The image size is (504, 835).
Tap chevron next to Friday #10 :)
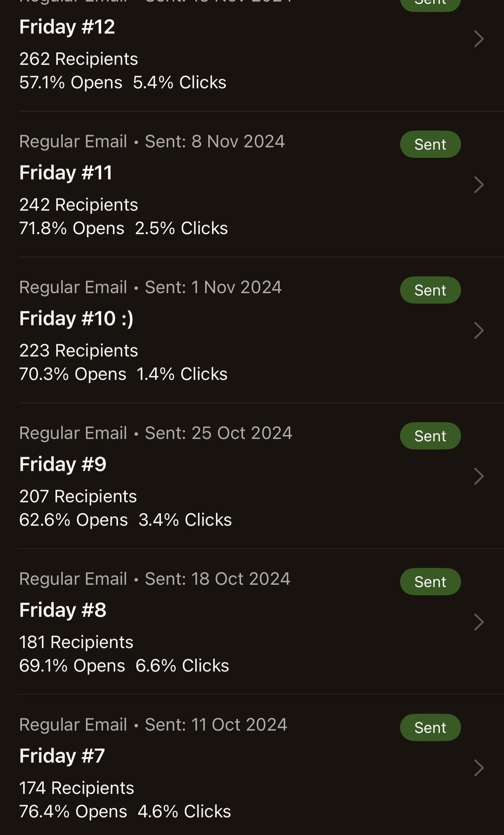(478, 330)
